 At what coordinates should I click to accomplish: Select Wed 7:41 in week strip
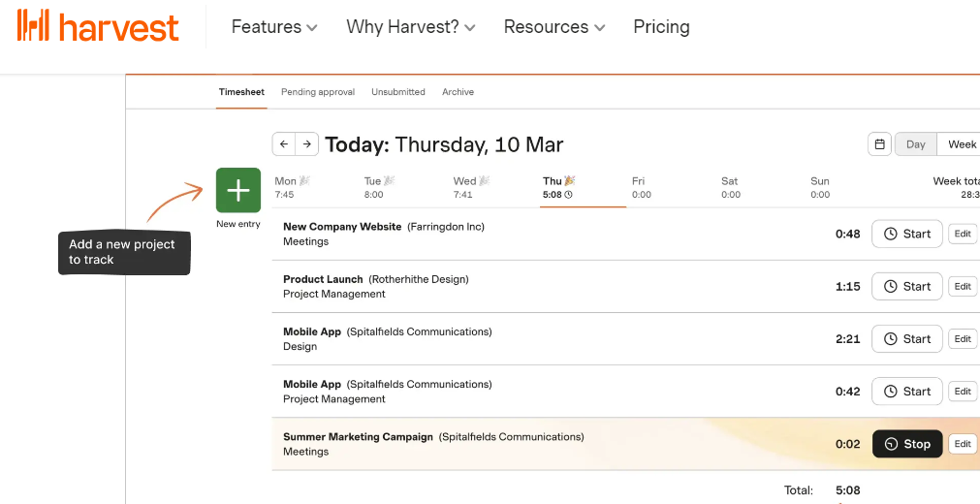(x=472, y=188)
